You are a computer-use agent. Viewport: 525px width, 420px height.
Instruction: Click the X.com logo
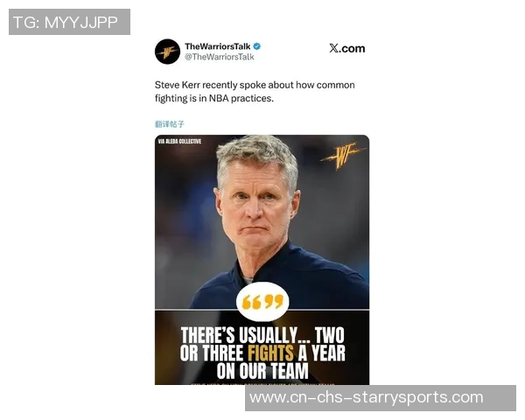[x=346, y=48]
